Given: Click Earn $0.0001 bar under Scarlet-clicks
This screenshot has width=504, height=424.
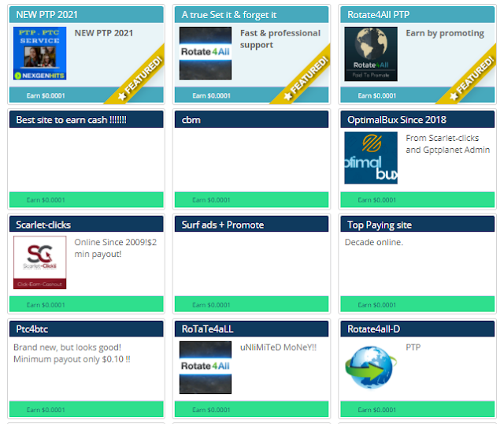Looking at the screenshot, I should (x=87, y=304).
